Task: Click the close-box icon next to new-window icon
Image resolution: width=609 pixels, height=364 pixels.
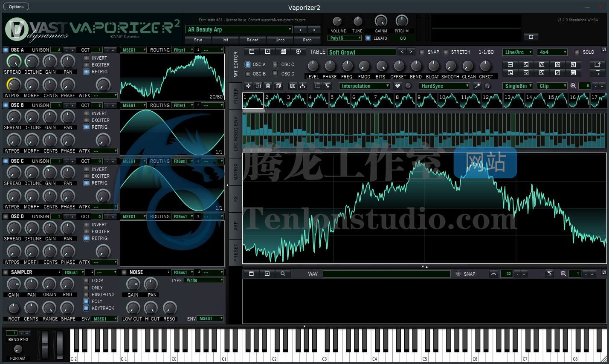Action: click(267, 52)
